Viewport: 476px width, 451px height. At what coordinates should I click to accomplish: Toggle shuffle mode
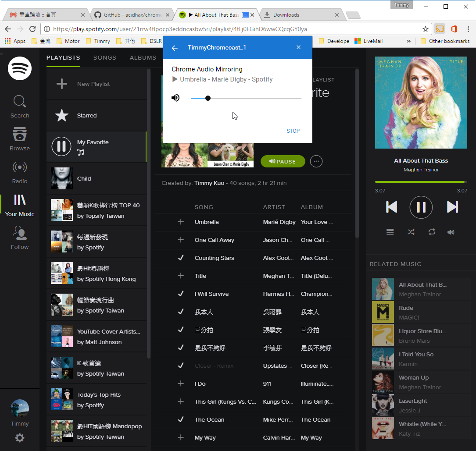411,232
